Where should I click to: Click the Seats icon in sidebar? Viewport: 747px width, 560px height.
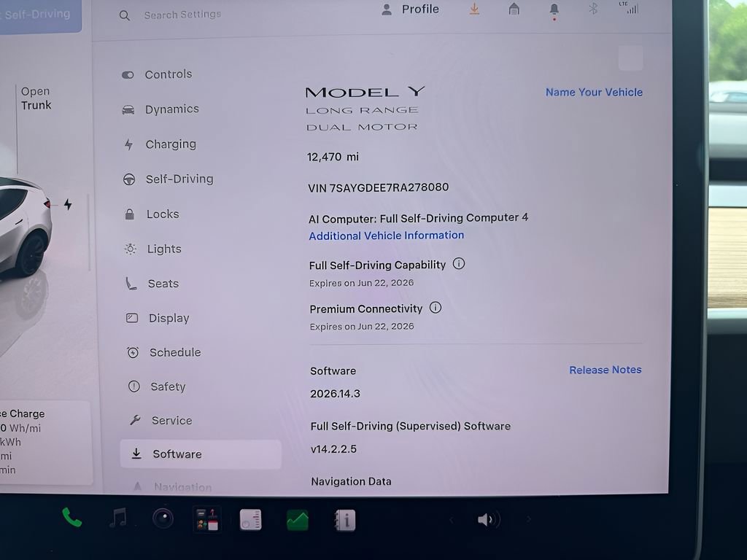click(x=131, y=284)
